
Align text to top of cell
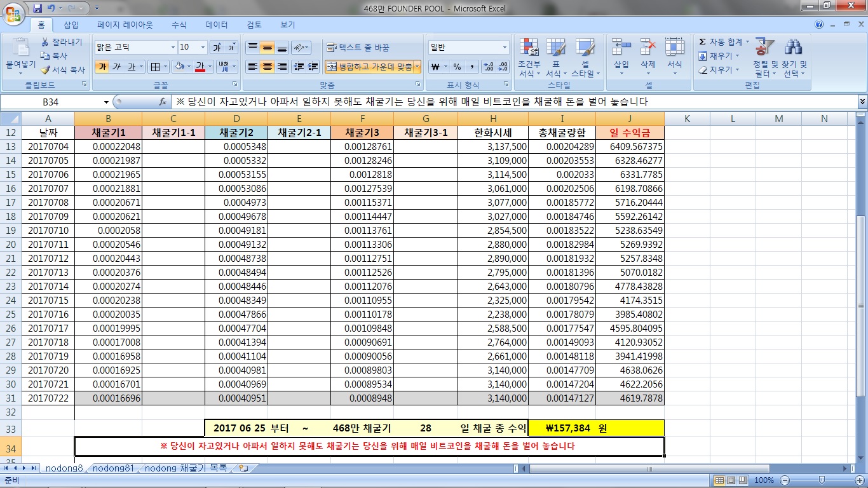point(252,48)
